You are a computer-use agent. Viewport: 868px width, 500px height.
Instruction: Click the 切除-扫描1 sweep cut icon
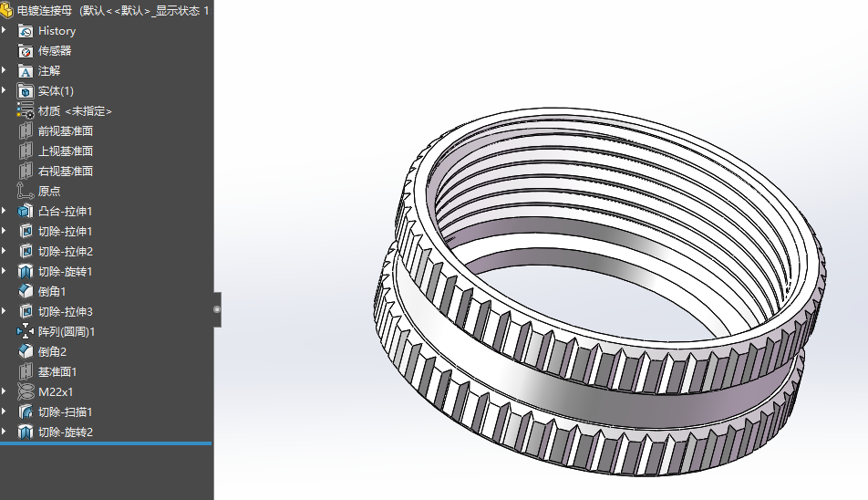[x=26, y=412]
